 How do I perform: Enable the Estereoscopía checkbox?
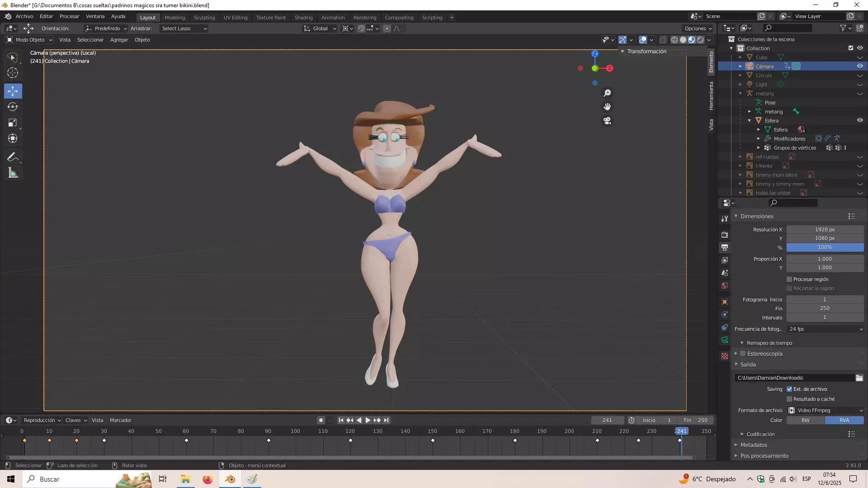743,354
